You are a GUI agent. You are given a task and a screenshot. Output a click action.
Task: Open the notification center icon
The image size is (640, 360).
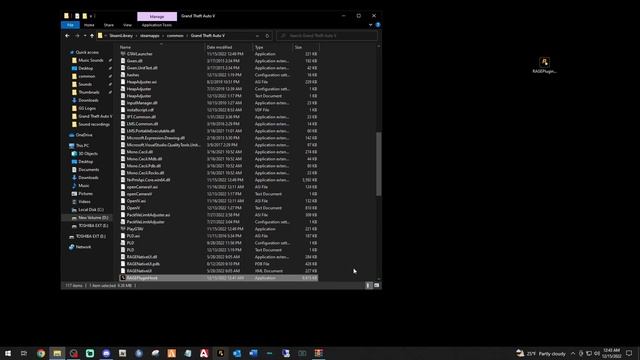pos(629,353)
